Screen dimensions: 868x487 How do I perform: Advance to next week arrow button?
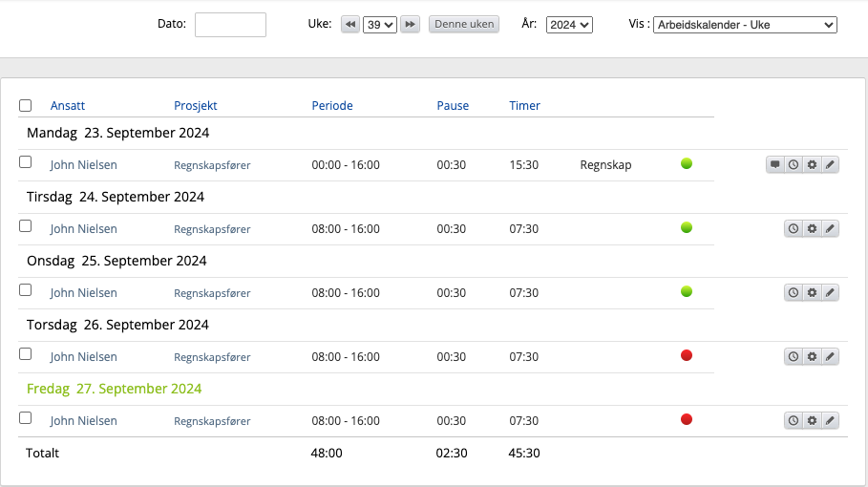tap(410, 25)
